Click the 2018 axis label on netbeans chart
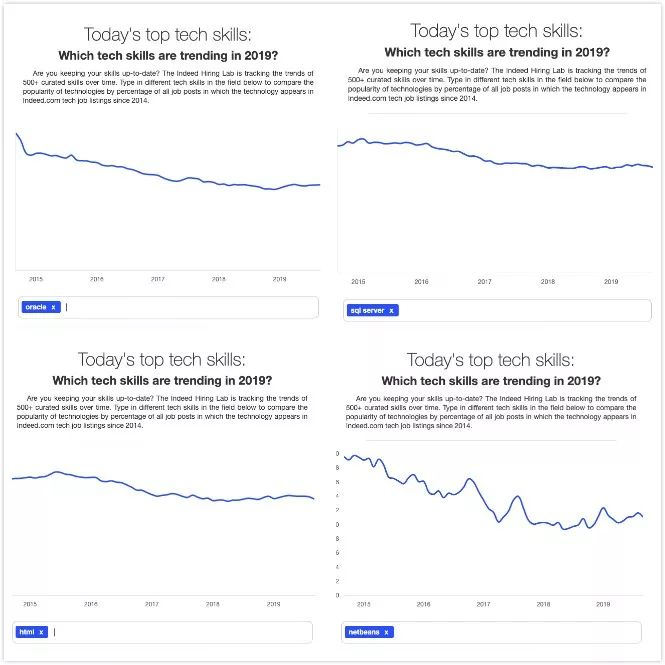The image size is (665, 665). click(544, 604)
